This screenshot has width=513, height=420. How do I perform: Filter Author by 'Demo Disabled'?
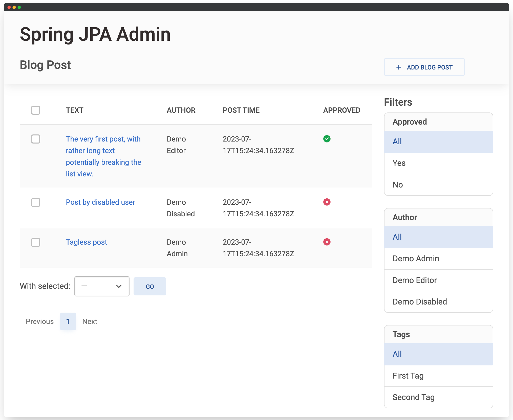pos(438,302)
